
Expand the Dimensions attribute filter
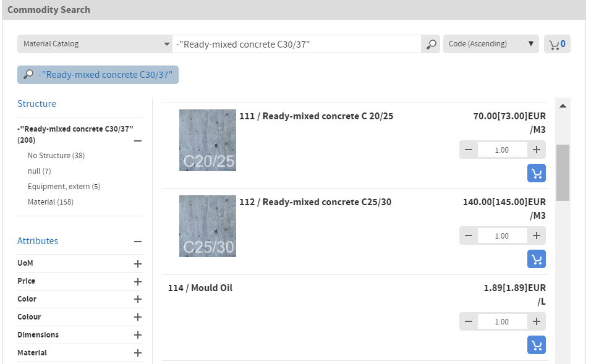[x=138, y=335]
